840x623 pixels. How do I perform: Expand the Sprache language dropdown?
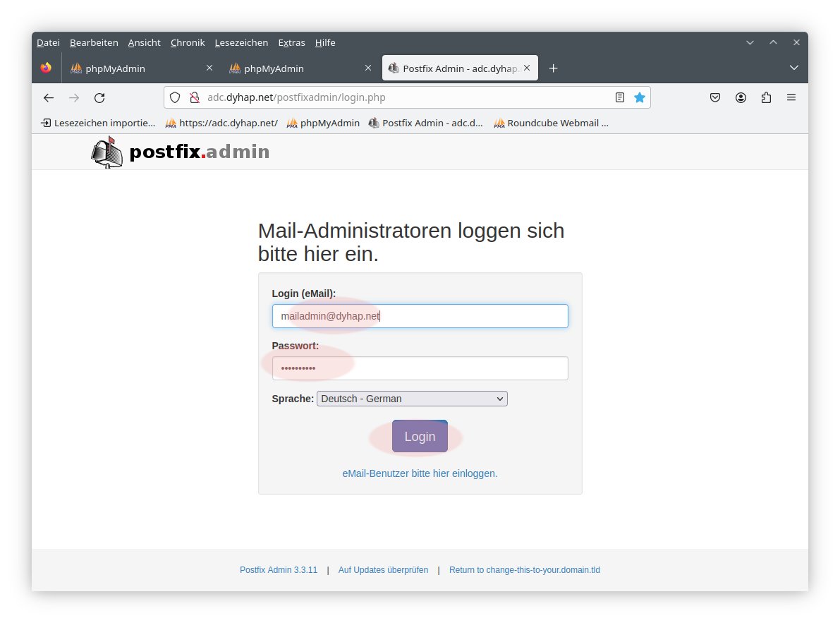(x=412, y=399)
